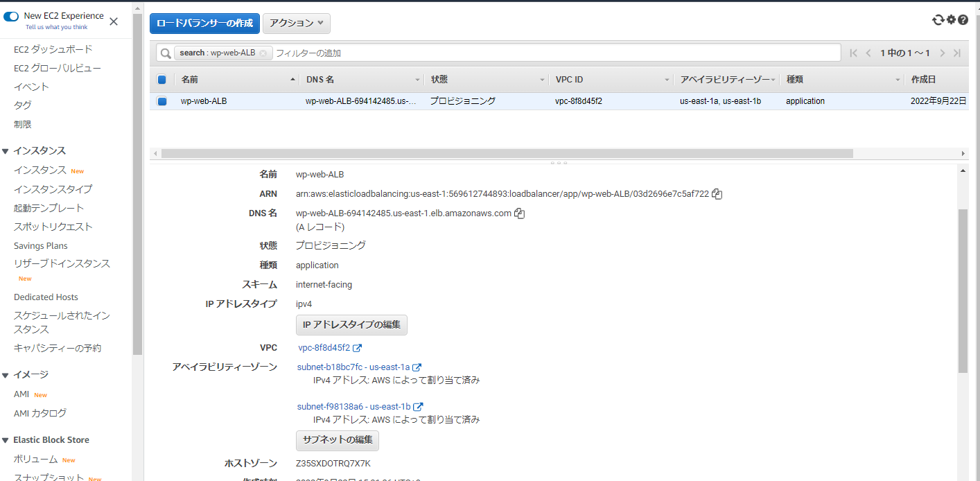Open キャパシティーの予約 in sidebar
Screen dimensions: 980x481
pos(58,348)
